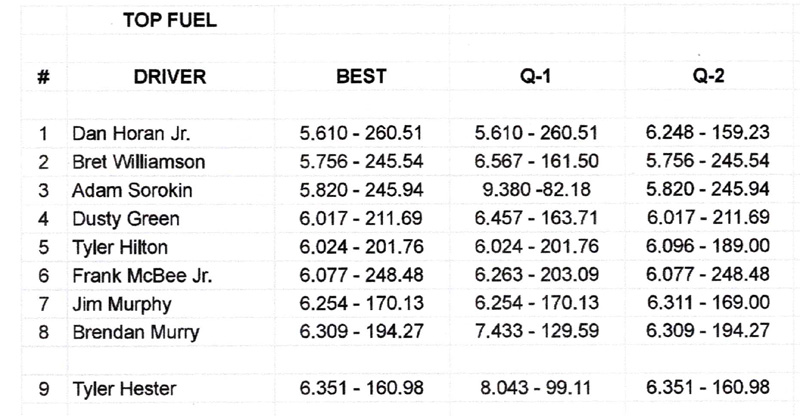
Task: Click Tyler Hester's Q-1 value 8.043 - 99.11
Action: click(541, 388)
